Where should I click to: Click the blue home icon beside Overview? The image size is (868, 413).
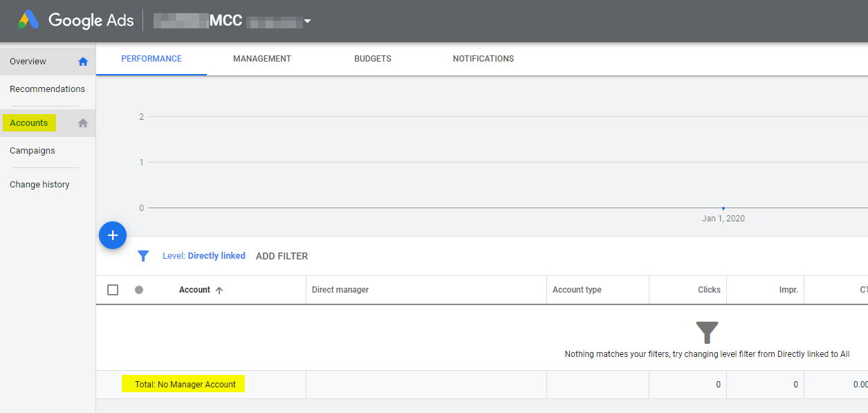(83, 62)
